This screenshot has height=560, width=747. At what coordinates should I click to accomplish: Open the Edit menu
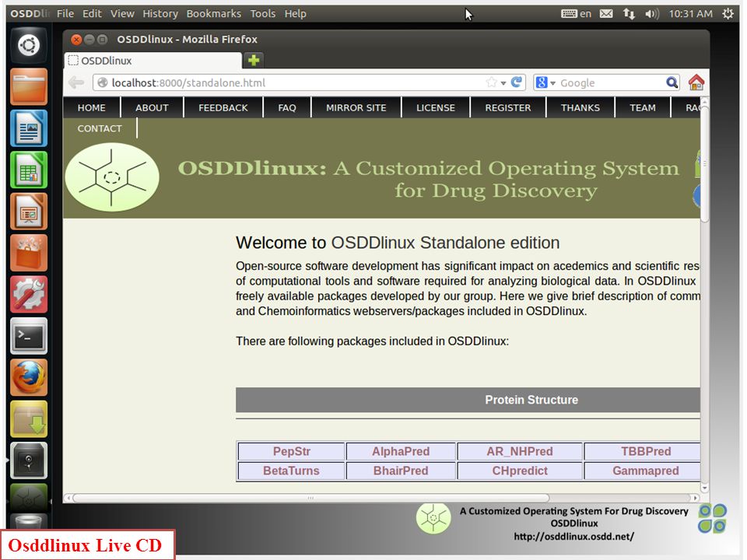click(92, 14)
